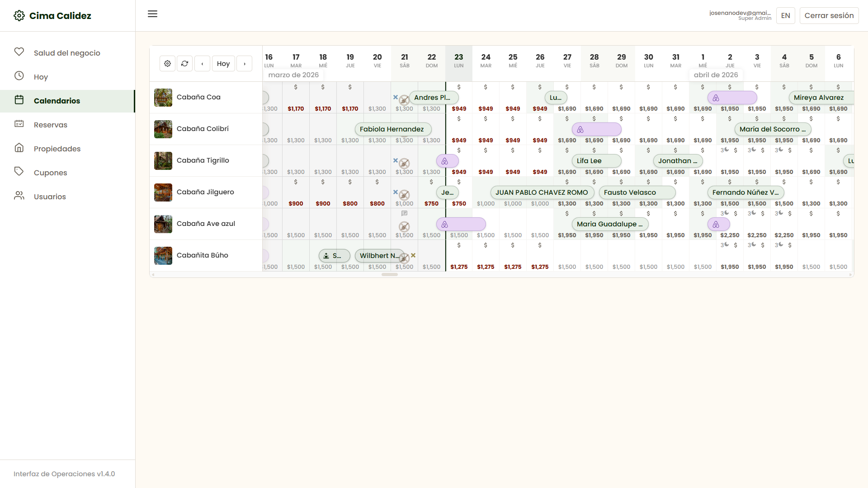Click house icon beside Propiedades
The image size is (868, 488).
(x=19, y=148)
